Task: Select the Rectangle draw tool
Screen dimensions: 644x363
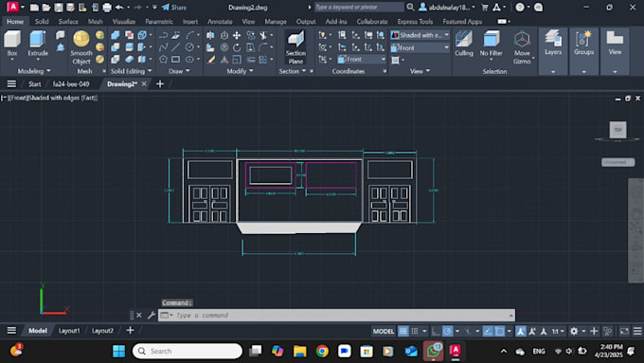Action: [176, 60]
